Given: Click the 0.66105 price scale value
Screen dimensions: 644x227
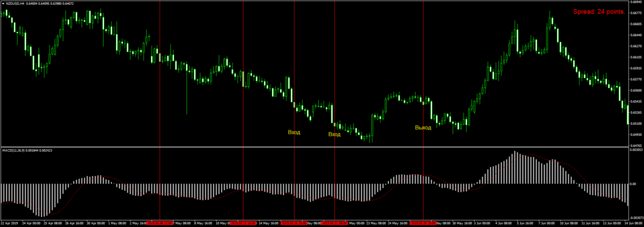Looking at the screenshot, I should point(636,57).
